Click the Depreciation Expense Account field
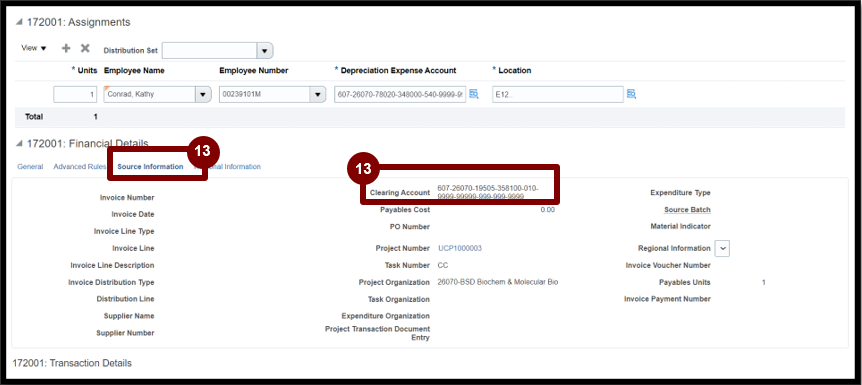 400,95
